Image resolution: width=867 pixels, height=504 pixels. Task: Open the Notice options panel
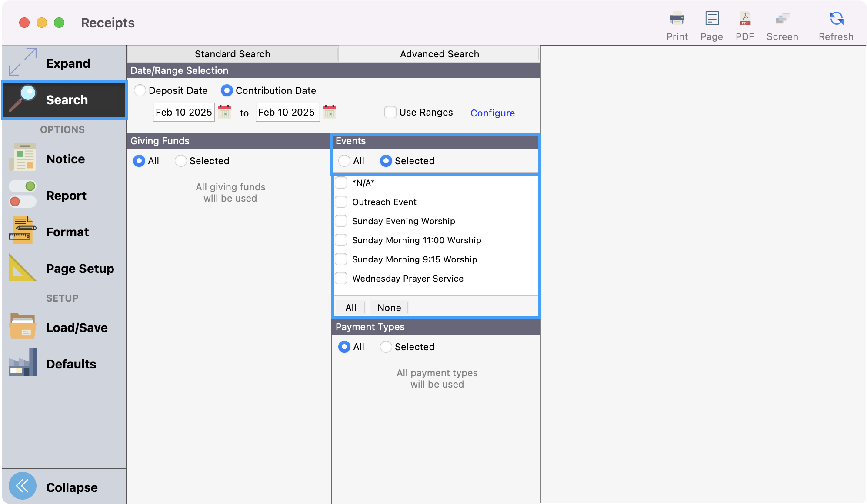click(x=23, y=159)
